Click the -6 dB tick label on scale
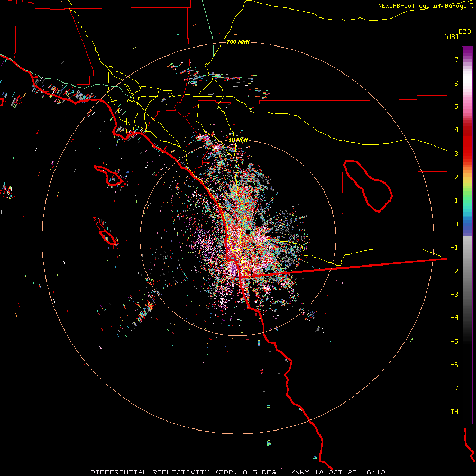This screenshot has width=476, height=476. 454,365
